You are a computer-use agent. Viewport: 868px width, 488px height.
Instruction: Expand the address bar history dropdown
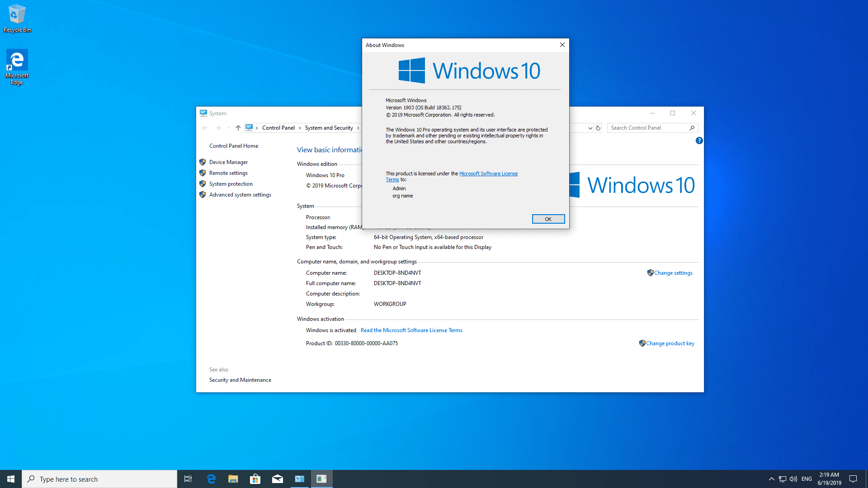click(x=590, y=128)
